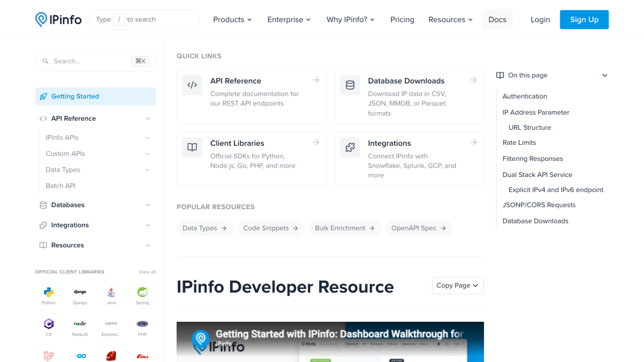644x362 pixels.
Task: Open Express client library
Action: 111,327
